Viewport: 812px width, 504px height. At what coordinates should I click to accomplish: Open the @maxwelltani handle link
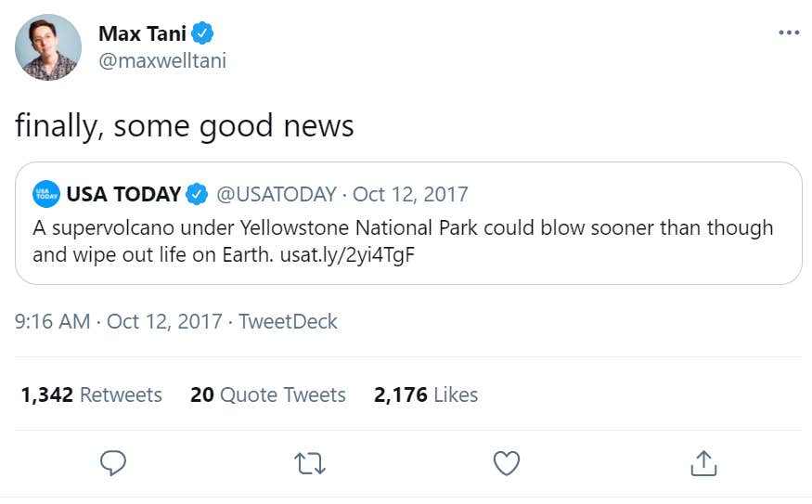161,61
